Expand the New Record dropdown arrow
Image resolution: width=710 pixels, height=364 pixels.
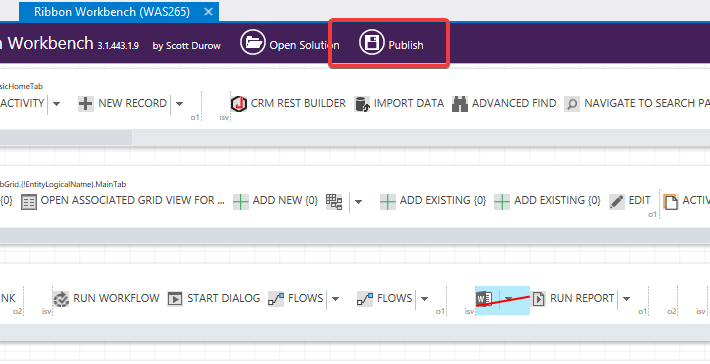(x=179, y=104)
